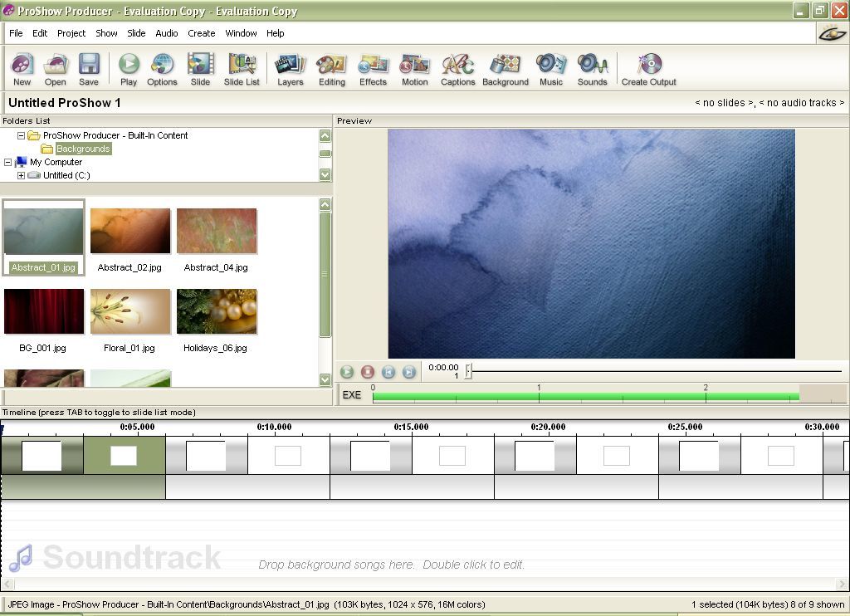This screenshot has height=616, width=850.
Task: Click the eye icon beside the menu bar
Action: click(x=832, y=33)
